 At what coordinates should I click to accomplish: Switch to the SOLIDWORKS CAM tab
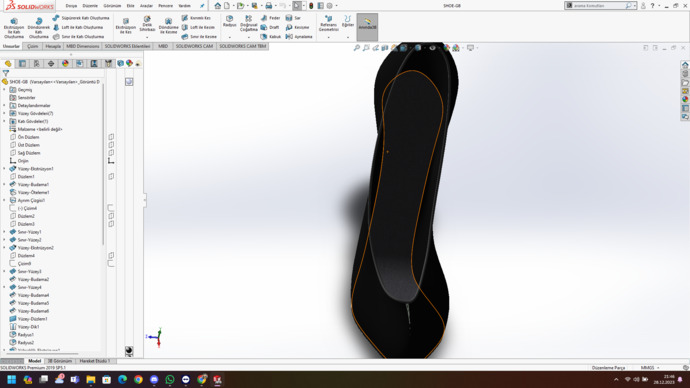(194, 46)
